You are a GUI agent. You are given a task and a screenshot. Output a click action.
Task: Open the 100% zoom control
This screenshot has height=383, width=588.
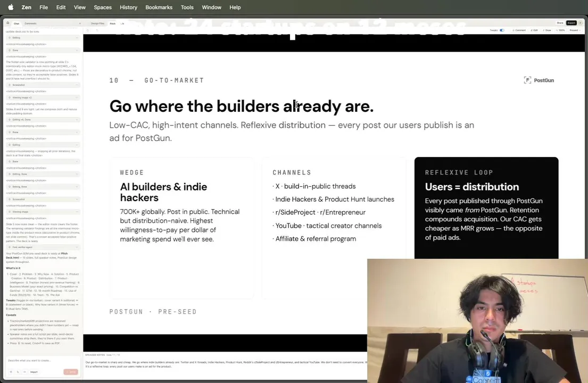click(560, 30)
